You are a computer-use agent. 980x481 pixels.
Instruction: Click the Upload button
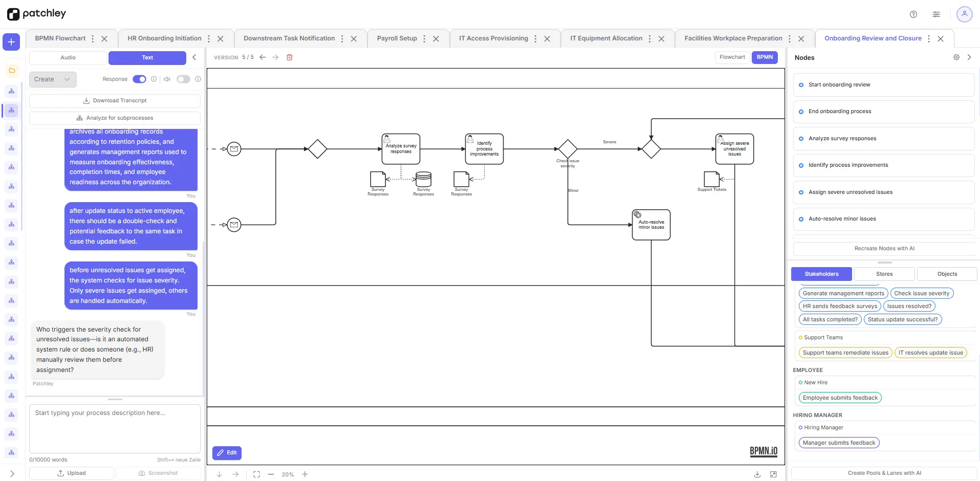point(72,473)
